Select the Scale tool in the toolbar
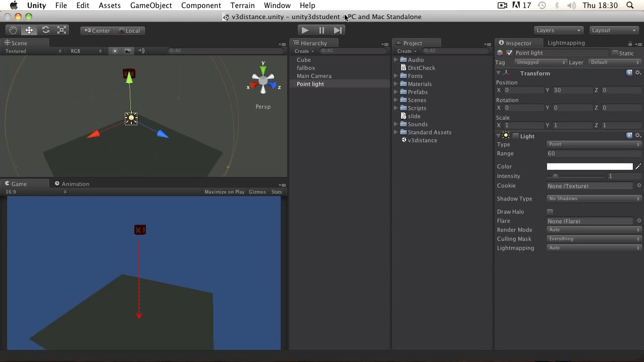The height and width of the screenshot is (362, 644). [62, 30]
